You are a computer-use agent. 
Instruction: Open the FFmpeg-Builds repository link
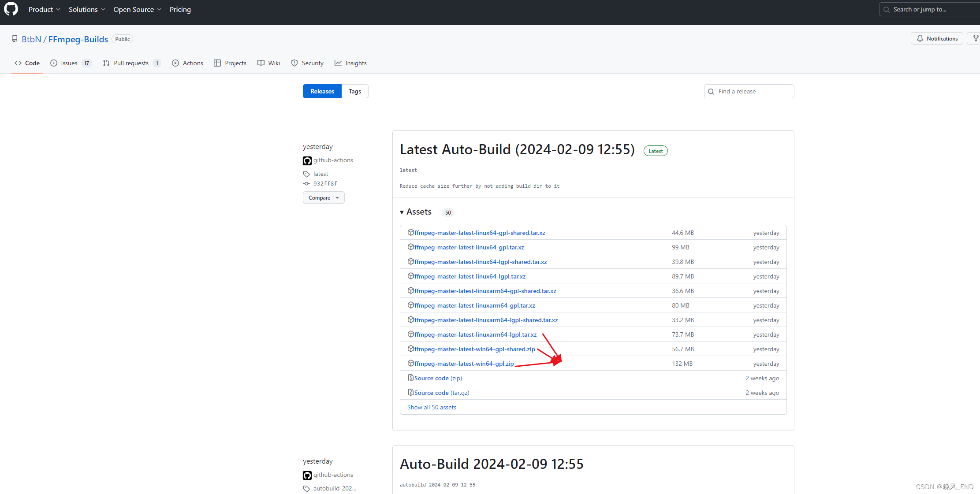(78, 39)
